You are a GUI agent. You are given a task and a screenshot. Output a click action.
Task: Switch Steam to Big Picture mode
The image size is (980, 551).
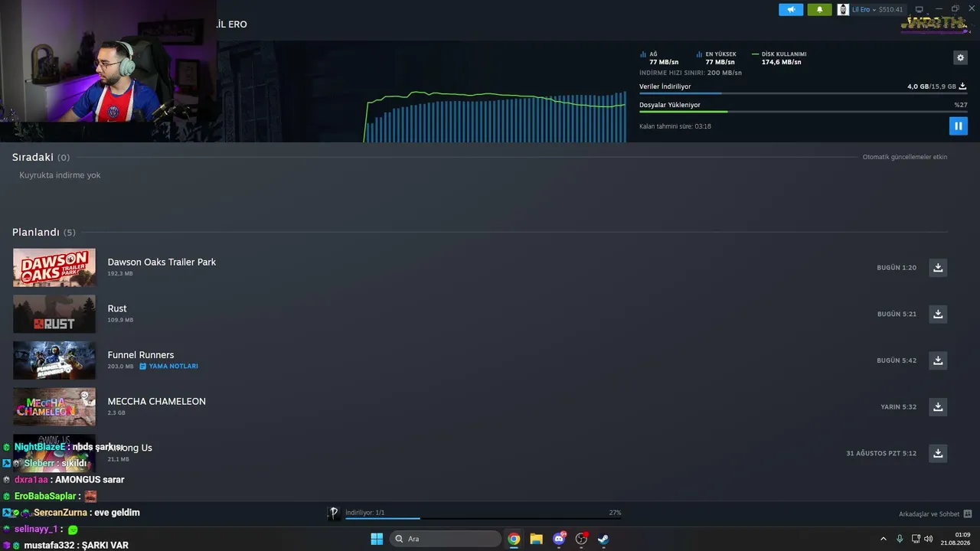920,9
